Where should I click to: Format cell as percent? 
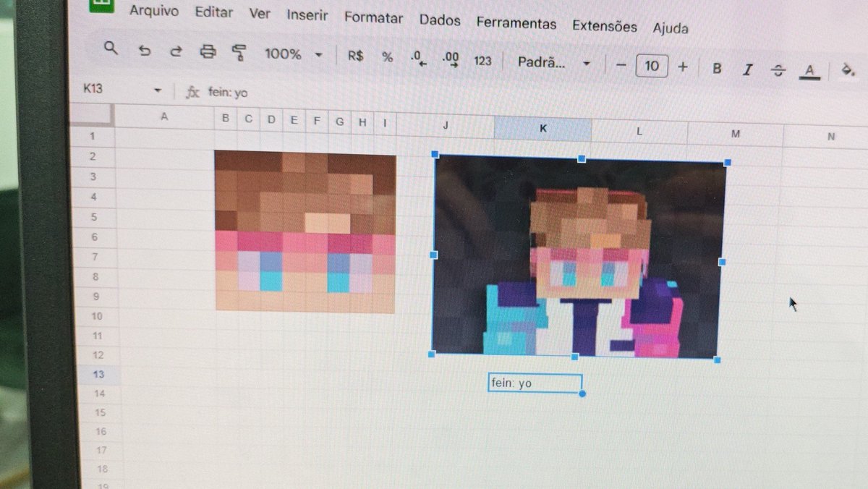click(387, 57)
